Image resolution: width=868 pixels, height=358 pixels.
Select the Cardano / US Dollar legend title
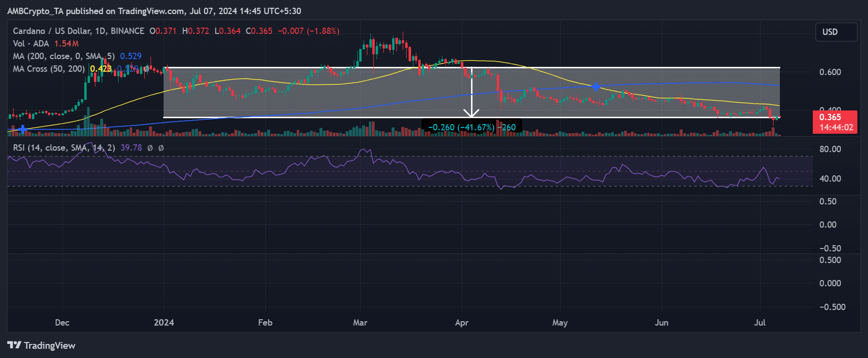[78, 31]
